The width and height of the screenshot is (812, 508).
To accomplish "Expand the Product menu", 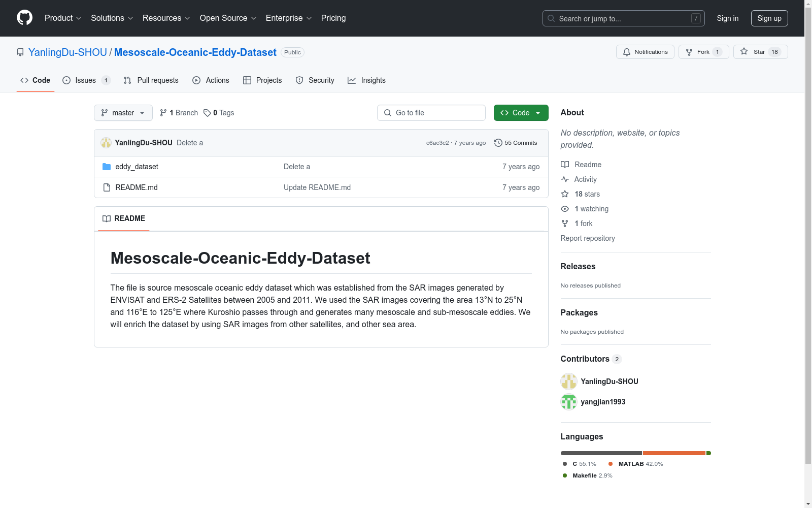I will click(x=63, y=18).
